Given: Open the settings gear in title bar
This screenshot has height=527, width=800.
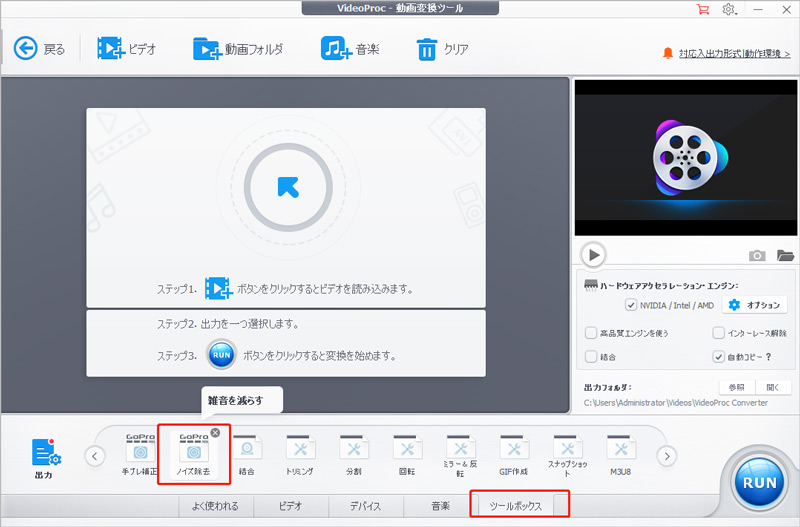Looking at the screenshot, I should [x=729, y=9].
